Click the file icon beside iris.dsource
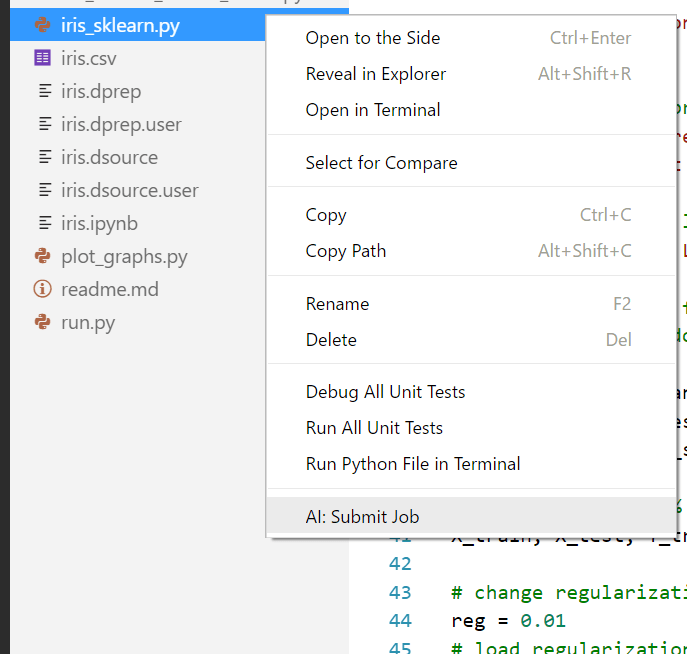Screen dimensions: 687x654 44,158
